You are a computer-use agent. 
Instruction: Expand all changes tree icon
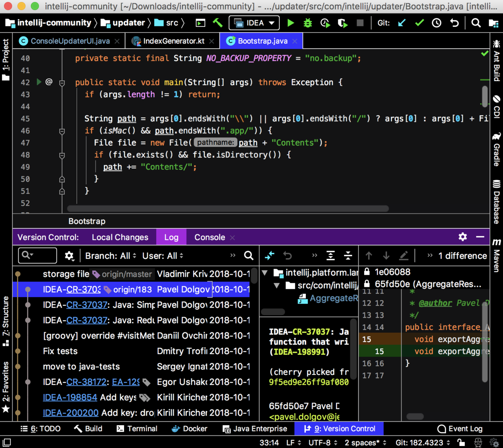[x=331, y=255]
